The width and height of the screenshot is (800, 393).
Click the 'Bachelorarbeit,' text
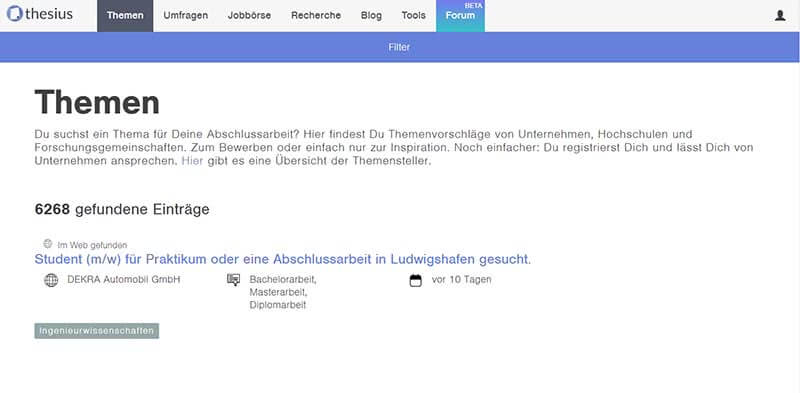283,280
